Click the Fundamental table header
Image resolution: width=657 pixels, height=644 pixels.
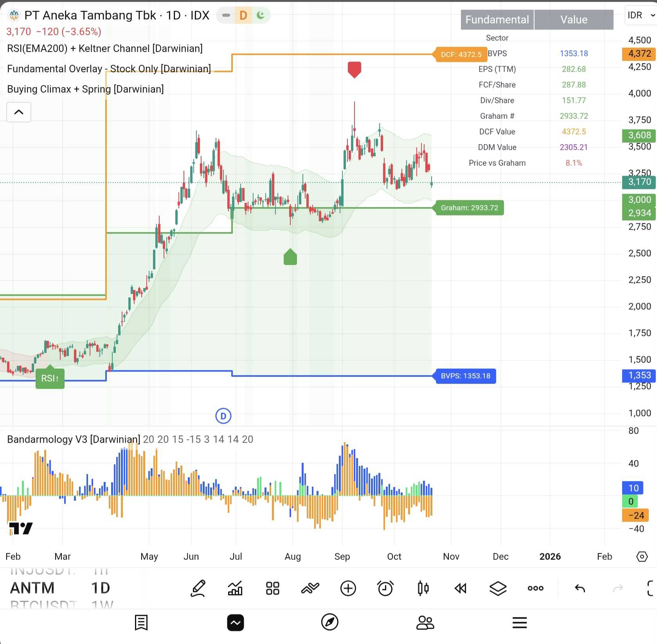pyautogui.click(x=497, y=20)
